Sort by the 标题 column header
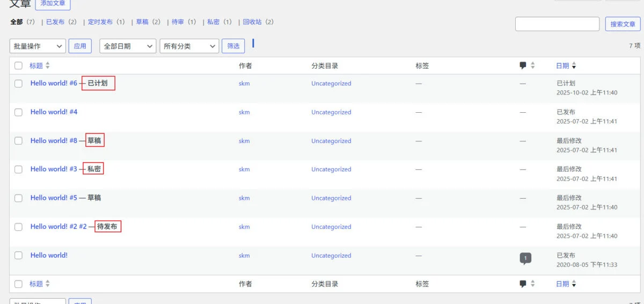Screen dimensions: 644x304 36,66
